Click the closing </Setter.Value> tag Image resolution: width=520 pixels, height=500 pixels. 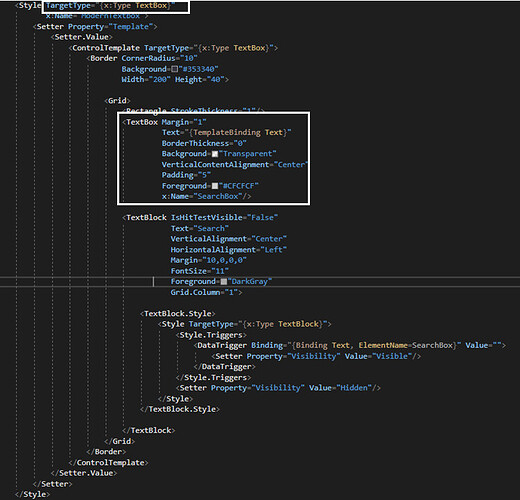[x=84, y=473]
